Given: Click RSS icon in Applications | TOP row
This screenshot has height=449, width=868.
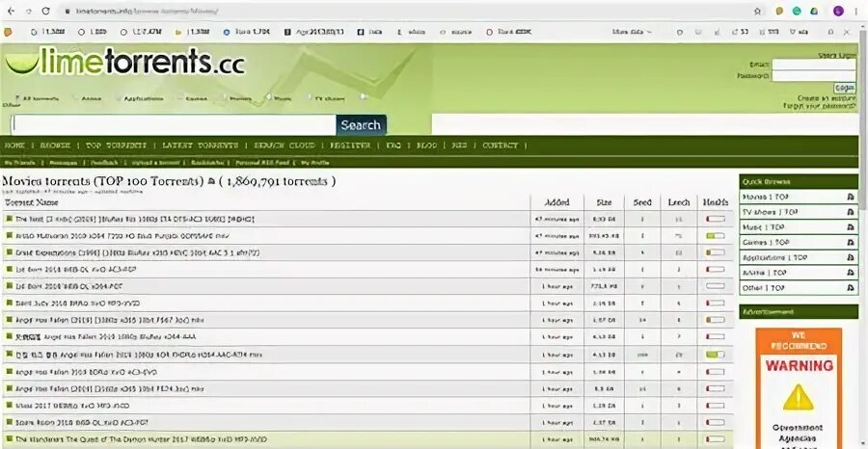Looking at the screenshot, I should pyautogui.click(x=851, y=257).
